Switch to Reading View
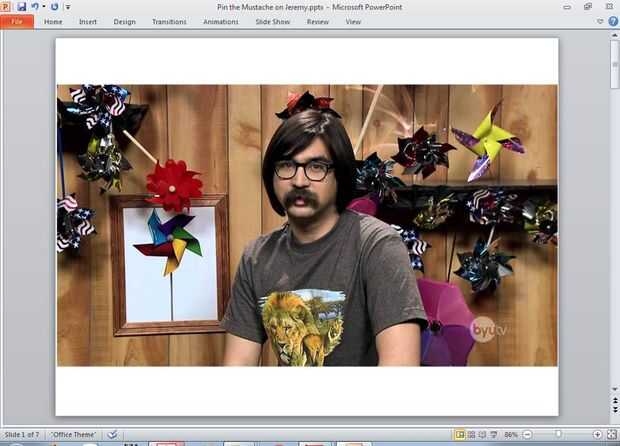The width and height of the screenshot is (620, 446). tap(482, 435)
